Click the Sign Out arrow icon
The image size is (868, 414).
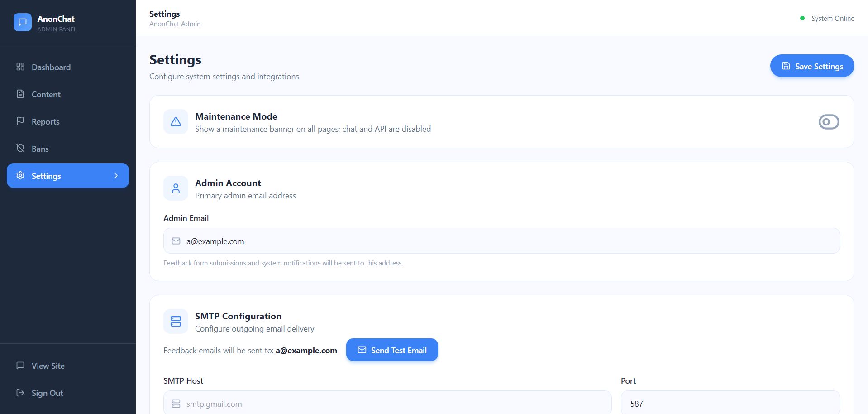click(x=20, y=393)
